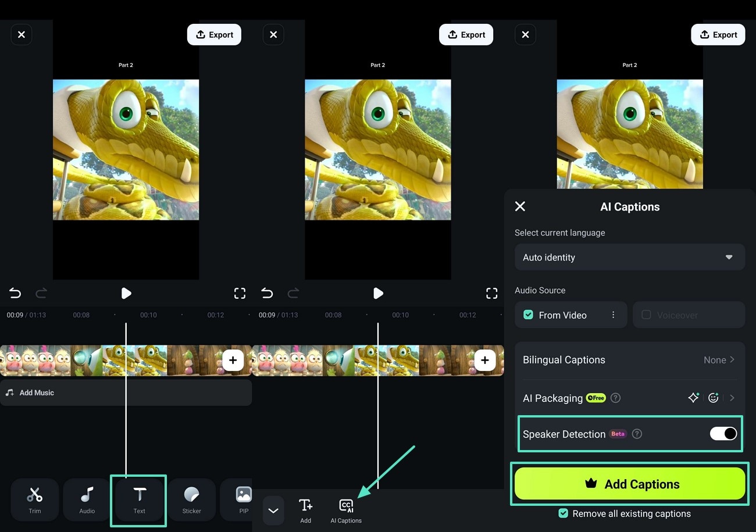This screenshot has height=532, width=756.
Task: Click the 00:12 mark on middle timeline ruler
Action: 468,315
